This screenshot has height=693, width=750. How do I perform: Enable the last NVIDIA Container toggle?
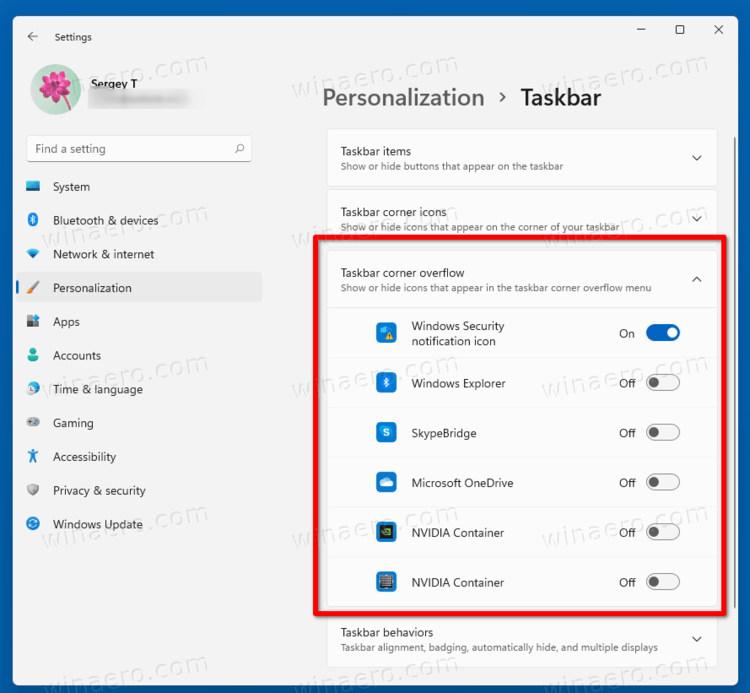(x=663, y=582)
